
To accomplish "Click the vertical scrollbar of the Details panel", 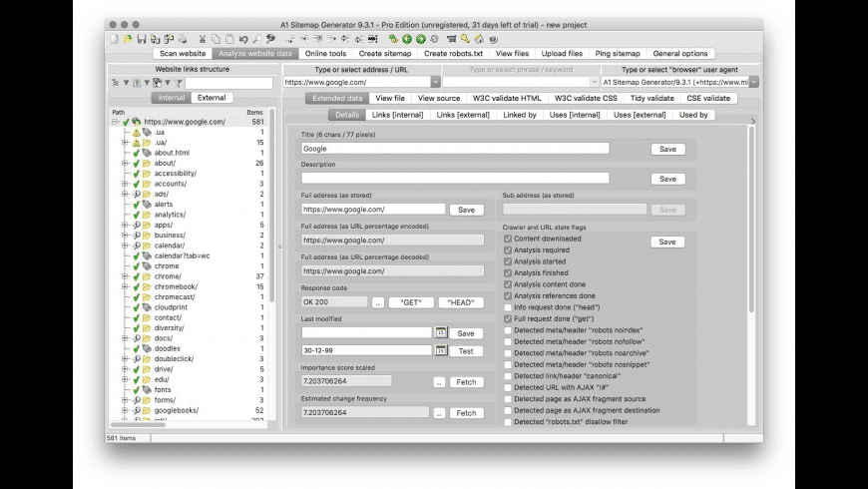I will [x=751, y=222].
